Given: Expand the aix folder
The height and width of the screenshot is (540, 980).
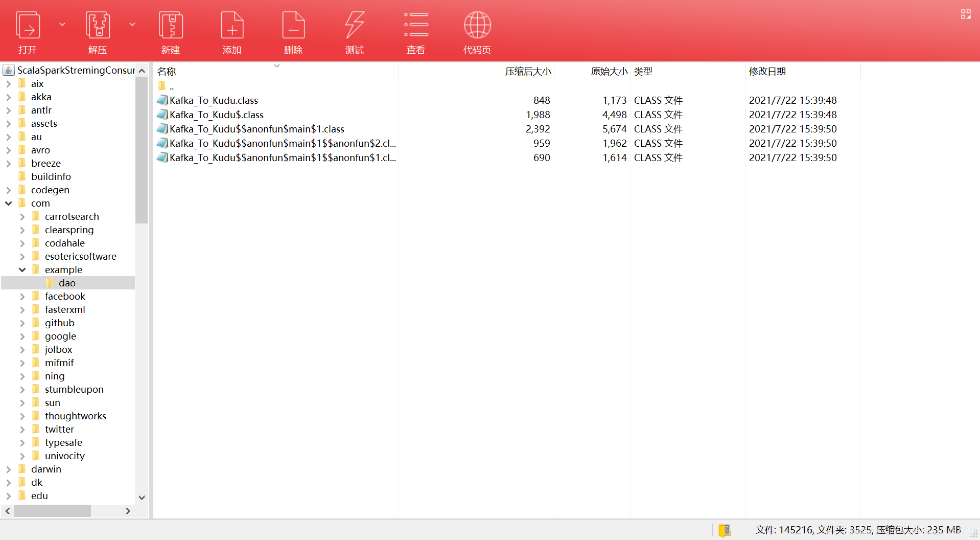Looking at the screenshot, I should [x=9, y=83].
